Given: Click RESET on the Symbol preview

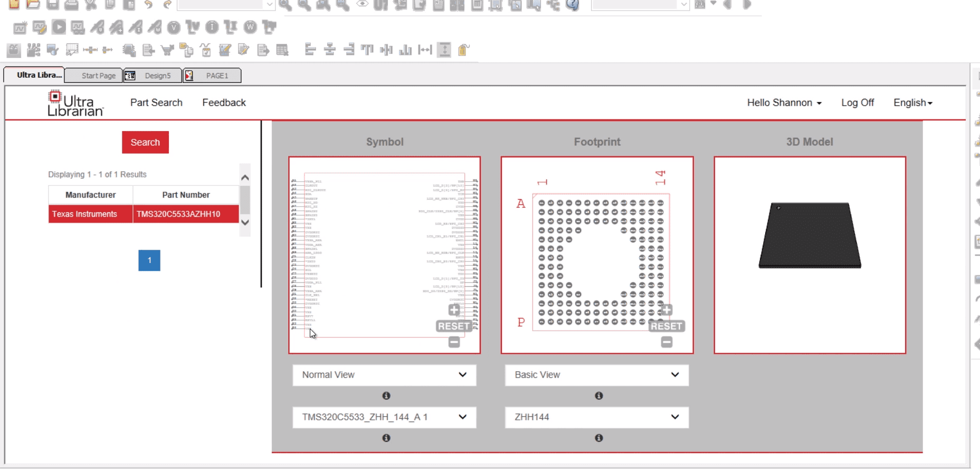Looking at the screenshot, I should (x=454, y=326).
